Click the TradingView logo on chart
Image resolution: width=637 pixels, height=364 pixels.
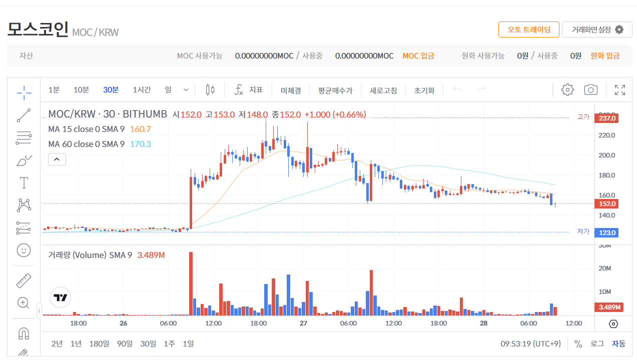[61, 297]
